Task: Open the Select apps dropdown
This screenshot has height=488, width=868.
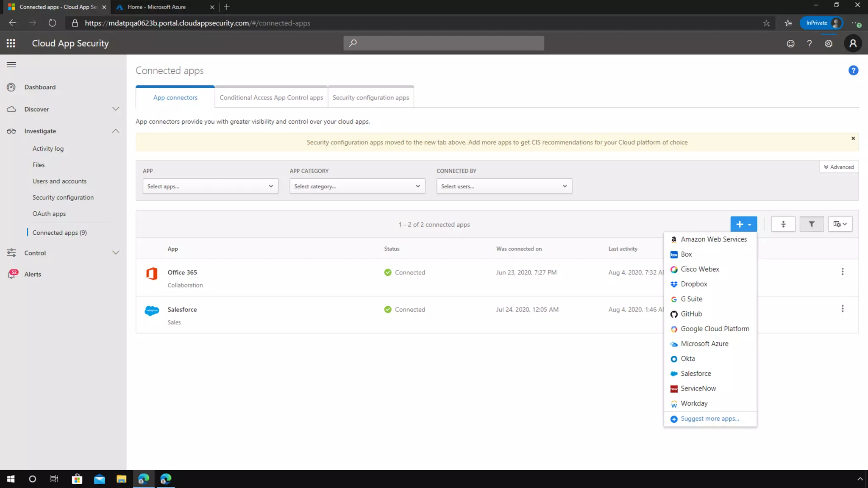Action: (210, 186)
